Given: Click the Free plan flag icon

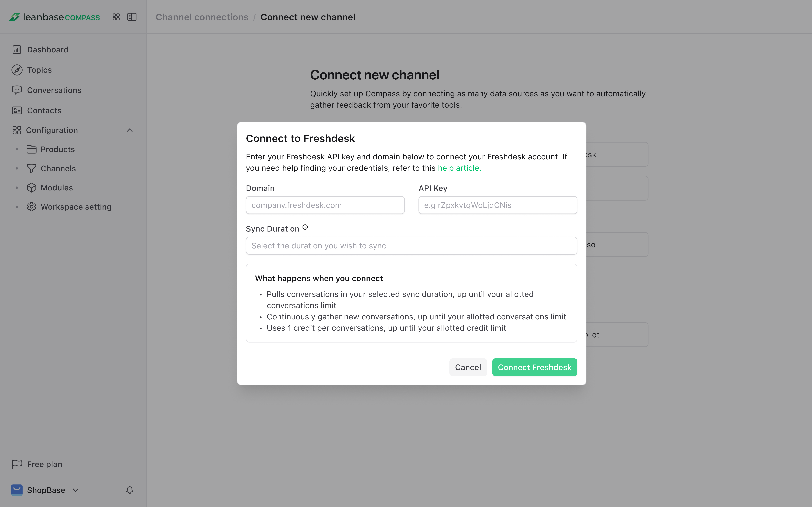Looking at the screenshot, I should pos(17,464).
